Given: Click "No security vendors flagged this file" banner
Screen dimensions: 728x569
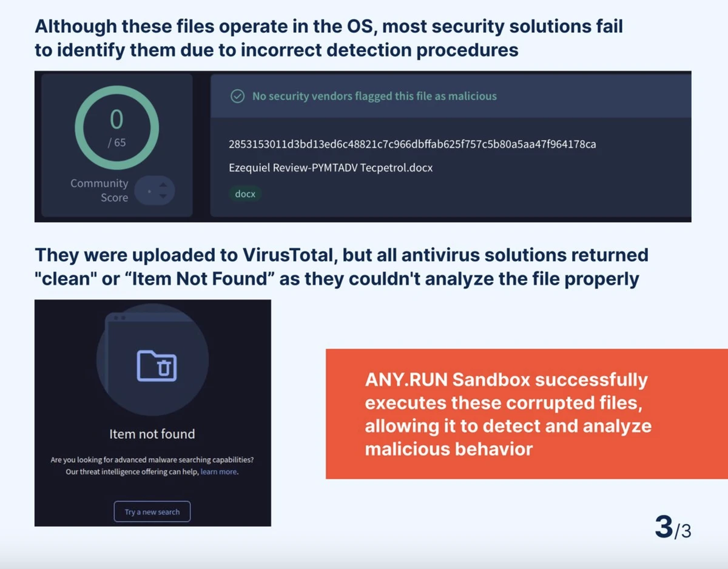Looking at the screenshot, I should 374,96.
